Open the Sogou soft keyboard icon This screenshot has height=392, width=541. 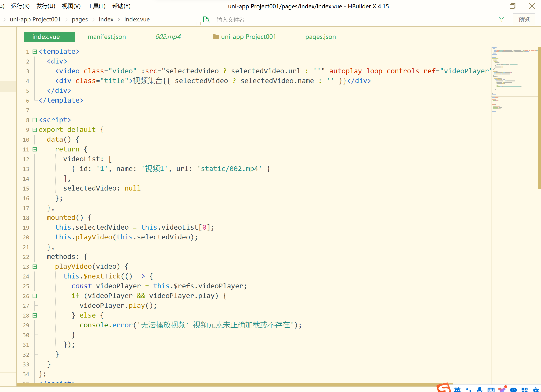(491, 390)
